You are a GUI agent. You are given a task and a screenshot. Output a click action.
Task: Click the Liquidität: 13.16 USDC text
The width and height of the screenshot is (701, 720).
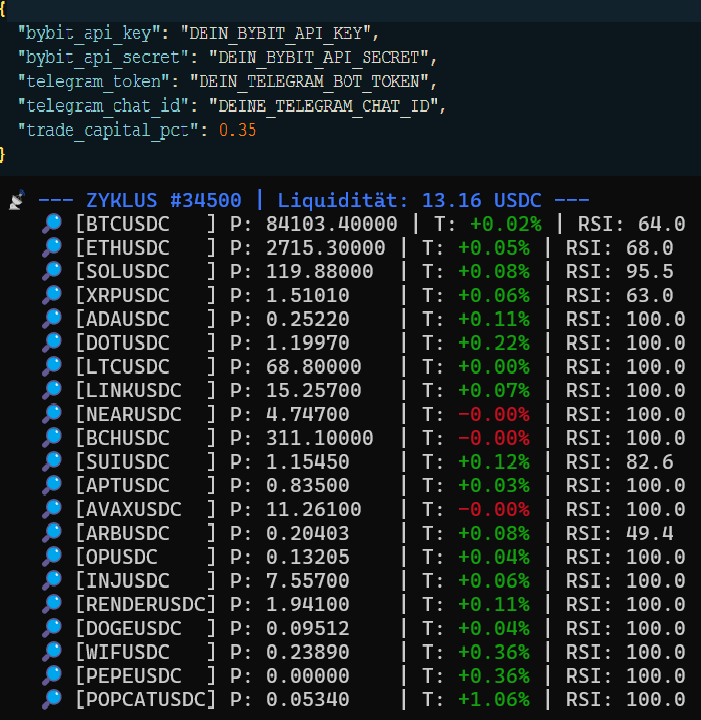(x=409, y=201)
